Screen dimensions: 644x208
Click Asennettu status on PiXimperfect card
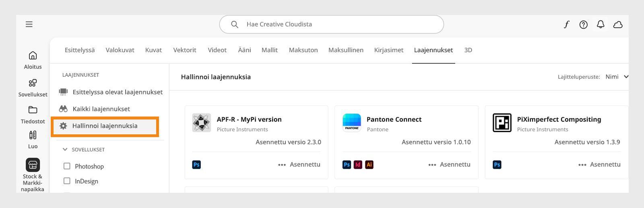(x=605, y=165)
